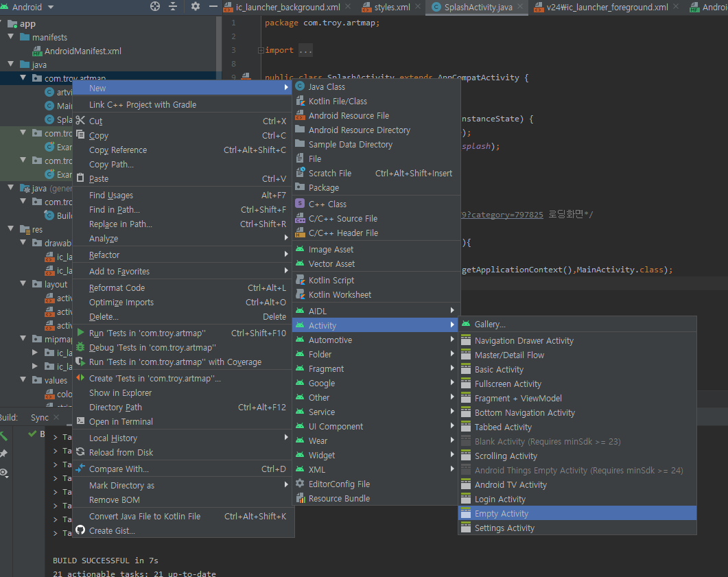
Task: Open the Fragment submenu
Action: (x=377, y=368)
